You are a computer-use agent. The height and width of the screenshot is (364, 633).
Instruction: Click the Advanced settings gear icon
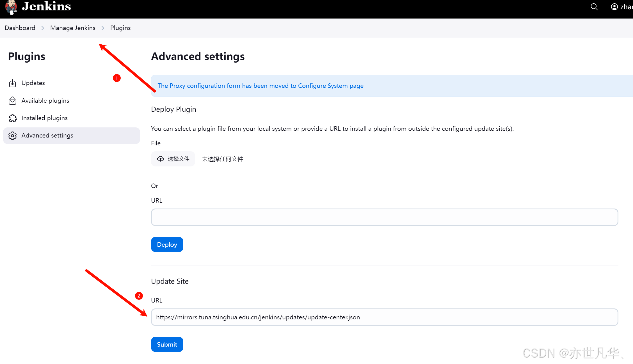point(12,136)
